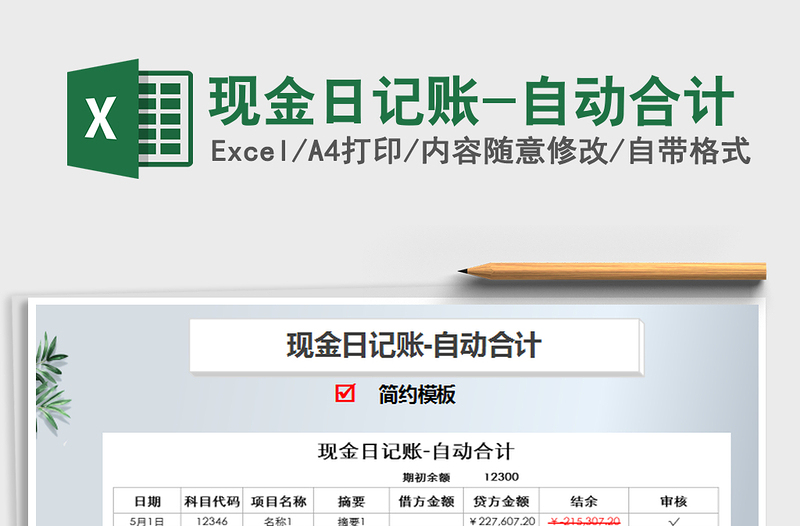Select the 期初余额 label
Image resolution: width=800 pixels, height=526 pixels.
click(x=426, y=478)
